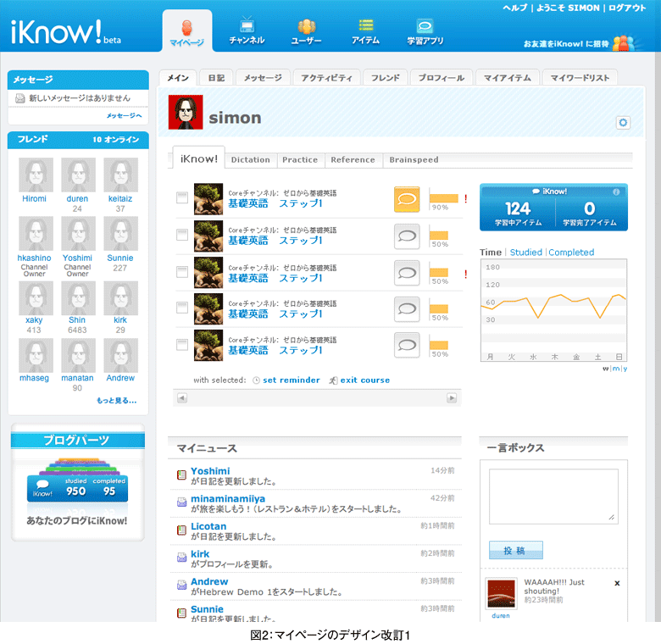Click the speech bubble icon on fifth course
661x644 pixels.
(407, 345)
